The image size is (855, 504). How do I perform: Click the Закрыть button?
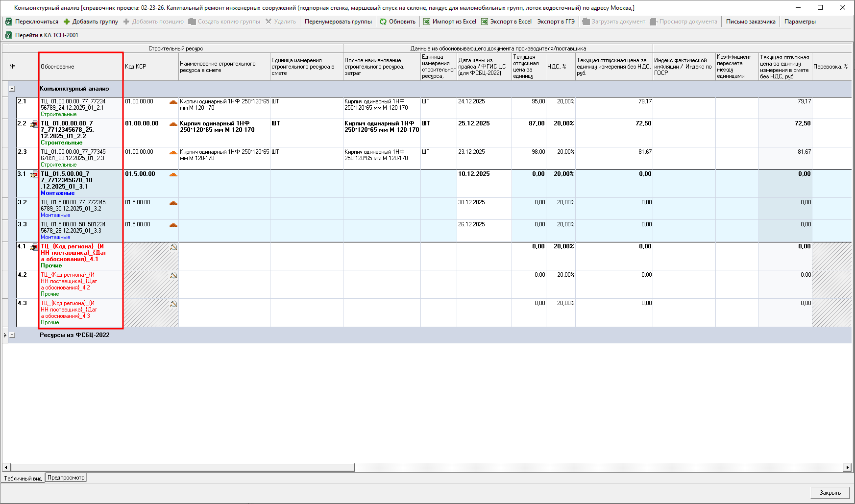[x=830, y=493]
